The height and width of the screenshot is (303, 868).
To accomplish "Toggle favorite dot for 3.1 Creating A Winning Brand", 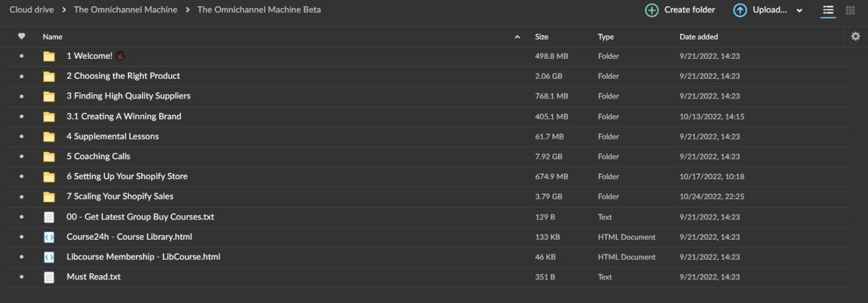I will 22,116.
